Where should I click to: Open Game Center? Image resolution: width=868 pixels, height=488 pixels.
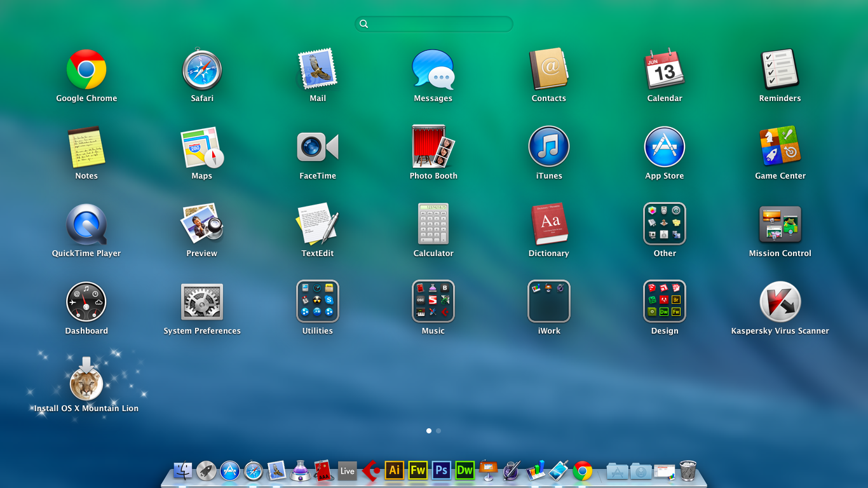780,147
